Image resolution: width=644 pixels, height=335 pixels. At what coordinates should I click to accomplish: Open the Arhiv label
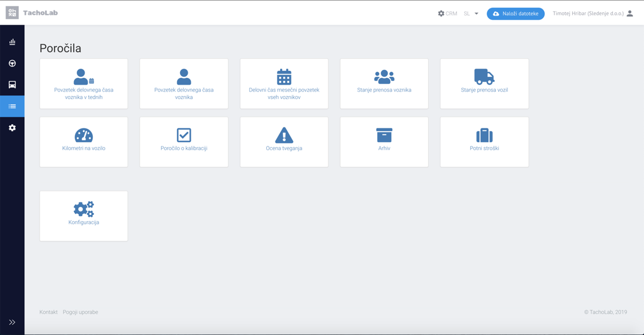[384, 148]
